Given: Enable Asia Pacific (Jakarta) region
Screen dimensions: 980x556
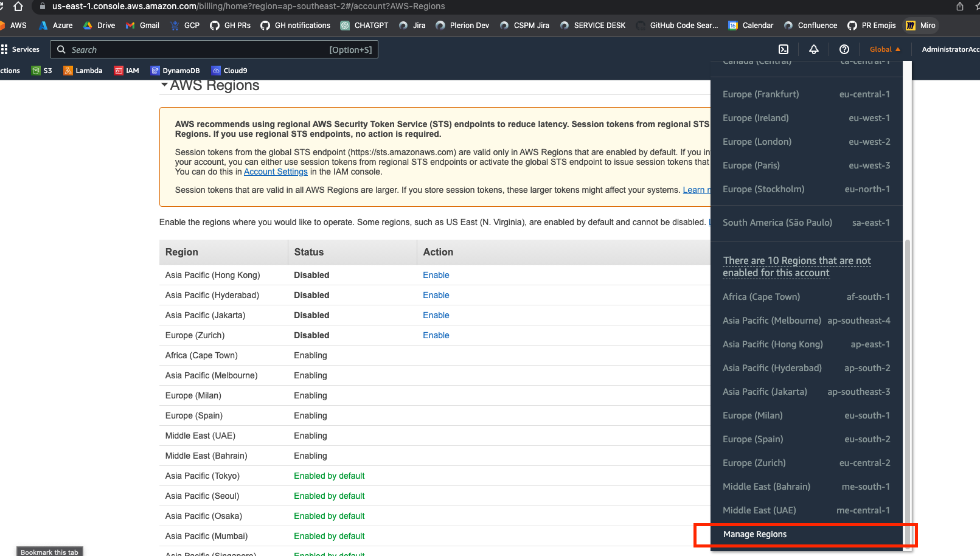Looking at the screenshot, I should point(436,315).
